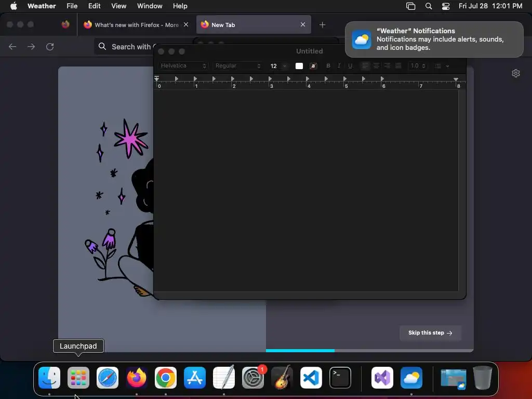Image resolution: width=532 pixels, height=399 pixels.
Task: Click the Weather icon in the notification
Action: pos(362,39)
